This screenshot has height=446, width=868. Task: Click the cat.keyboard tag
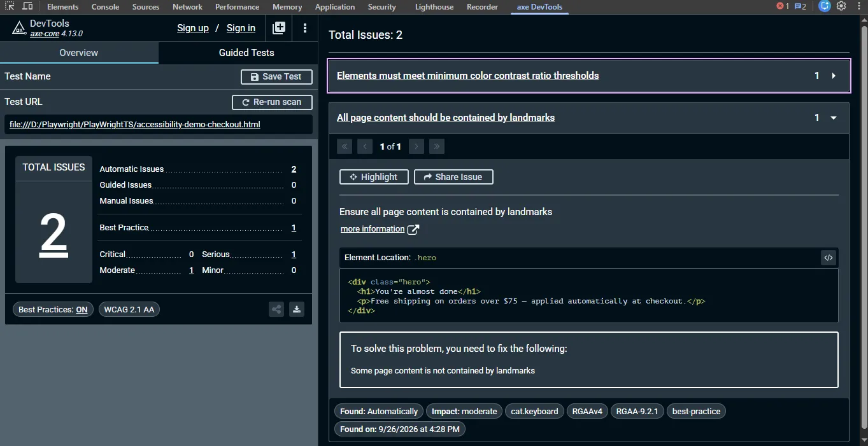534,412
